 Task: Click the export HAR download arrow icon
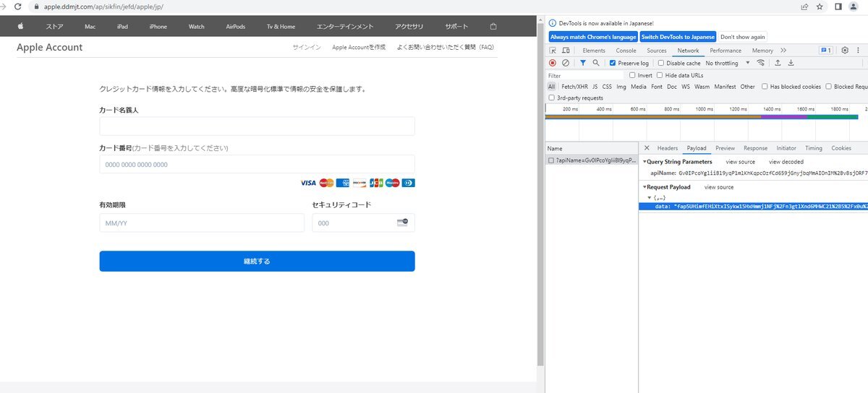point(791,63)
